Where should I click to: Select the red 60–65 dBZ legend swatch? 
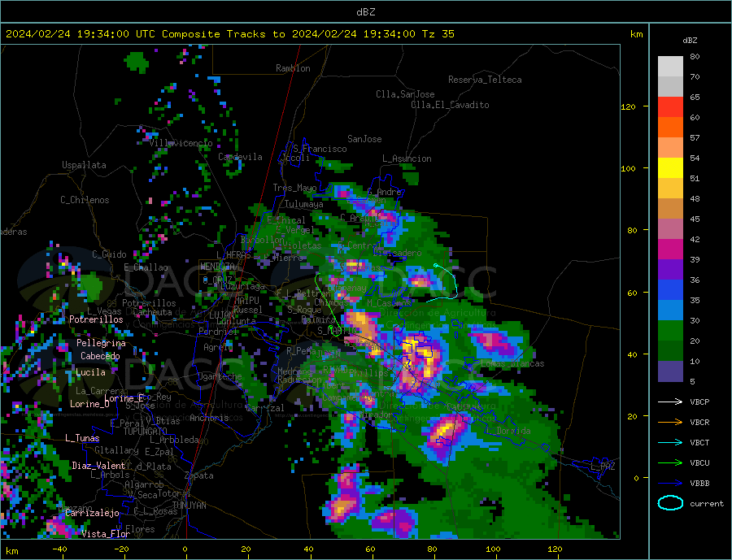point(670,106)
